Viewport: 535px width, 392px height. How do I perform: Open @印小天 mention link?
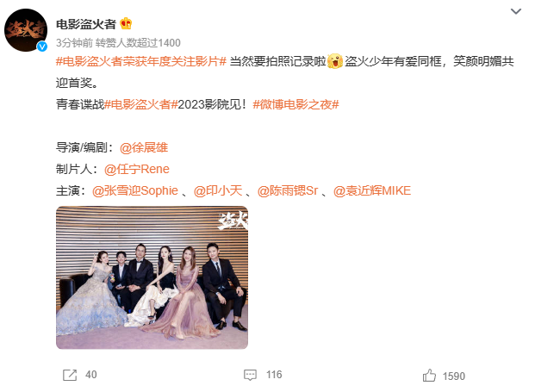(218, 190)
